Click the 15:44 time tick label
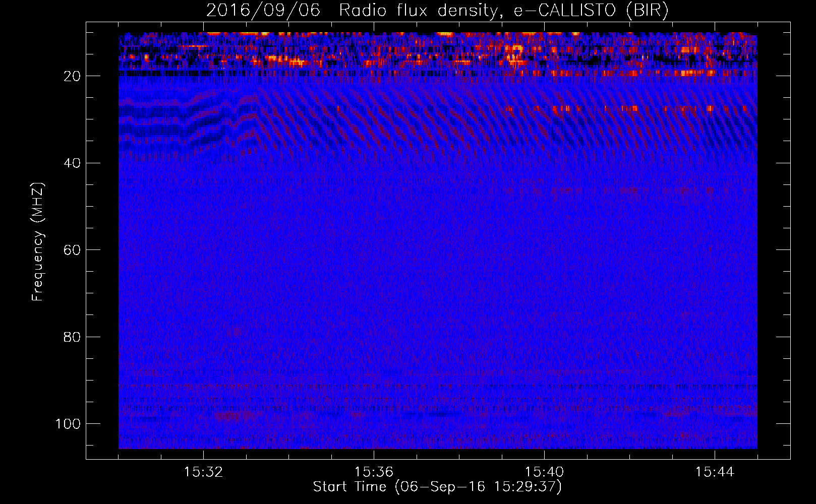The height and width of the screenshot is (504, 816). [715, 472]
